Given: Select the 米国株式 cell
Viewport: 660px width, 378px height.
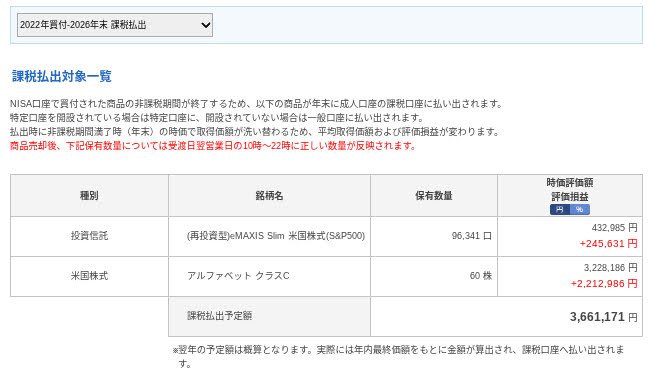Looking at the screenshot, I should 89,276.
